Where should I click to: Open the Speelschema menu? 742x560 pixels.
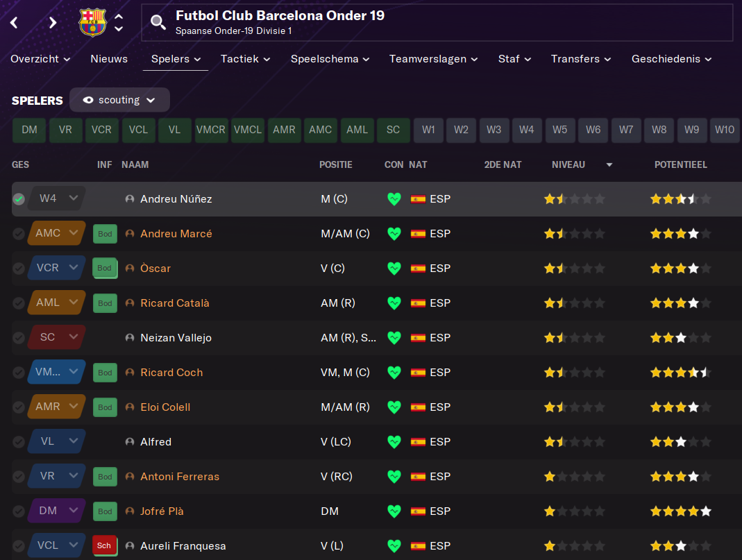pos(330,59)
